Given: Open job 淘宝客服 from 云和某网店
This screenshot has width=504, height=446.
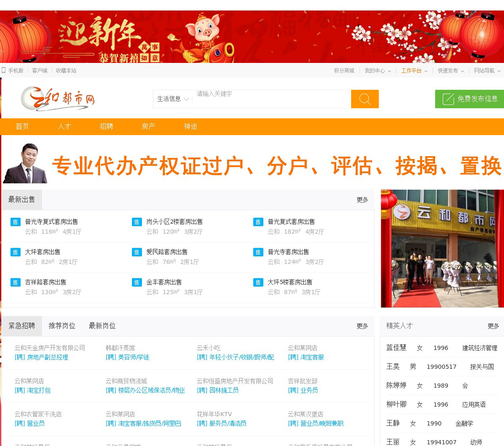Looking at the screenshot, I should click(x=306, y=357).
